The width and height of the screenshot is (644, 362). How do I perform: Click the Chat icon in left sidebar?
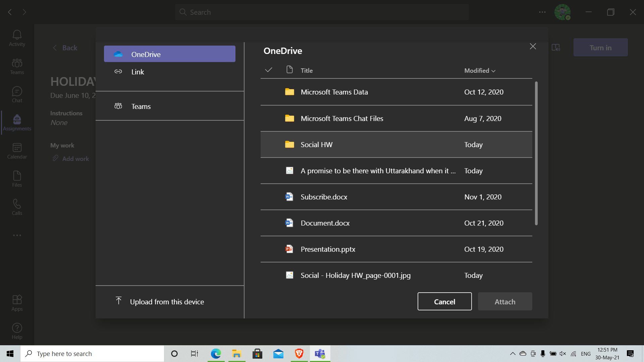tap(17, 94)
